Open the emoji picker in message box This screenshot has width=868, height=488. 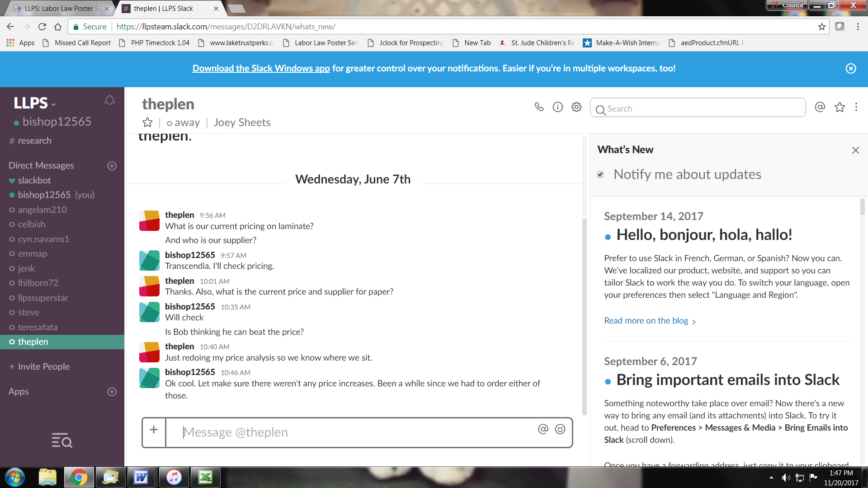click(560, 429)
